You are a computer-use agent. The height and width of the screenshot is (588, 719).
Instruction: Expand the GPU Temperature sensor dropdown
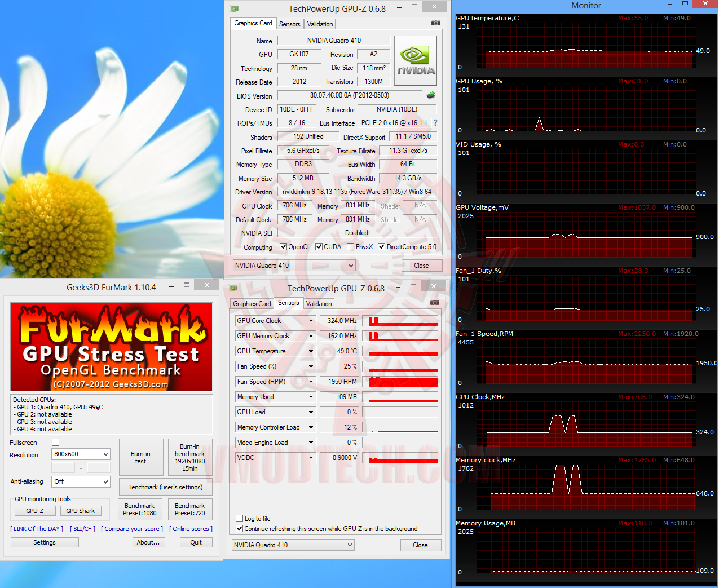(x=311, y=351)
